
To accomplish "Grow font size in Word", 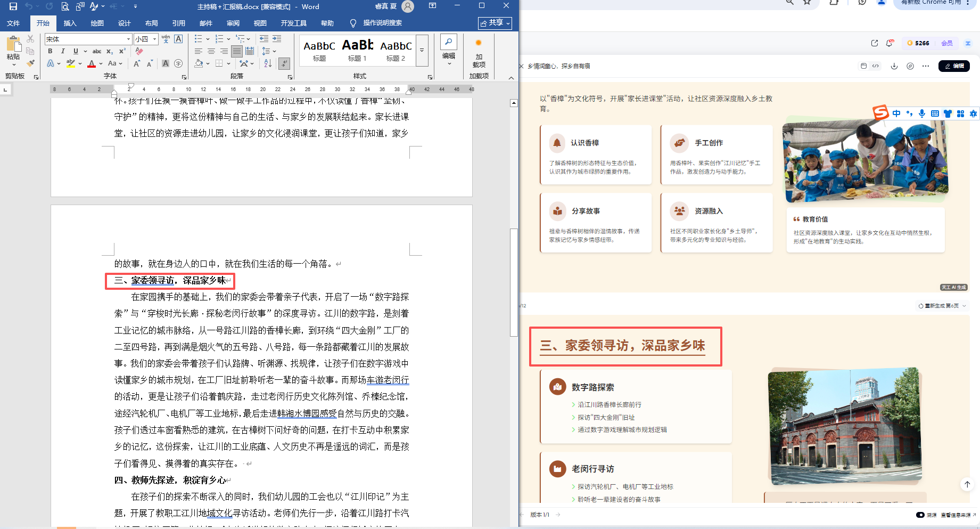I will click(x=137, y=63).
